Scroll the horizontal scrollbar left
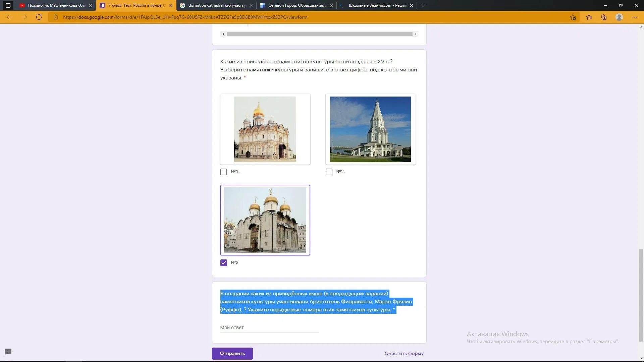Image resolution: width=644 pixels, height=362 pixels. (223, 34)
